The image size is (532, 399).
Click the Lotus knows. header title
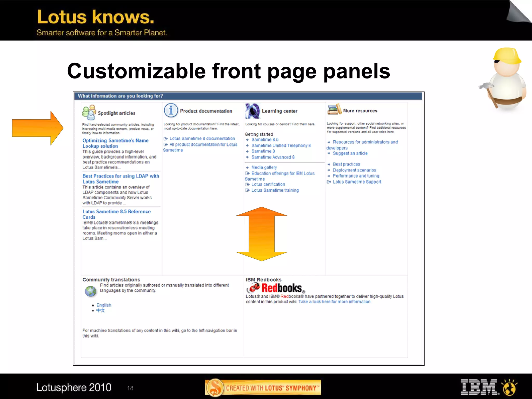click(96, 17)
